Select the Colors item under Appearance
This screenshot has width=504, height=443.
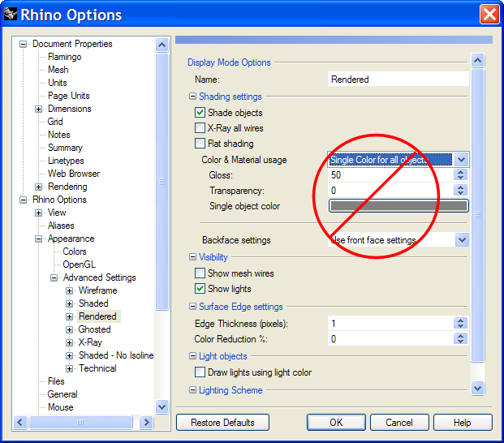click(x=75, y=252)
